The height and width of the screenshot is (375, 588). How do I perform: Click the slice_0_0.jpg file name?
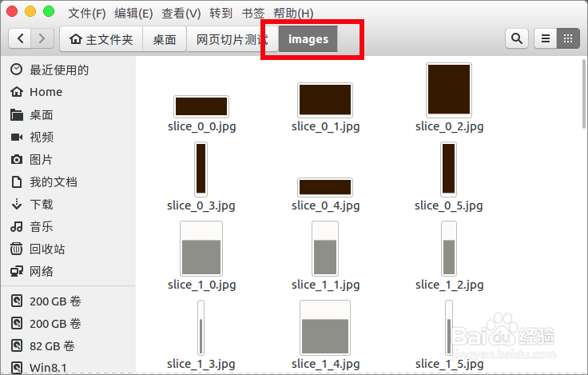point(202,127)
